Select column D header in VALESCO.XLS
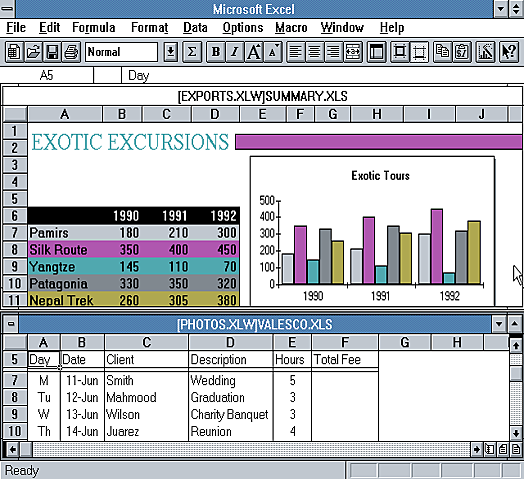This screenshot has height=479, width=524. [230, 342]
